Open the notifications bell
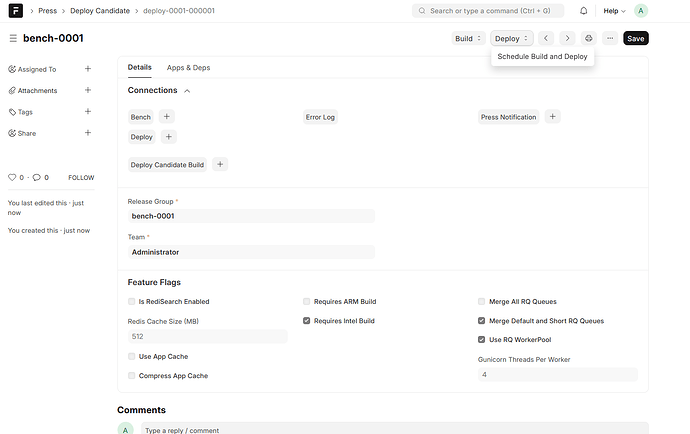This screenshot has height=434, width=690. [584, 11]
